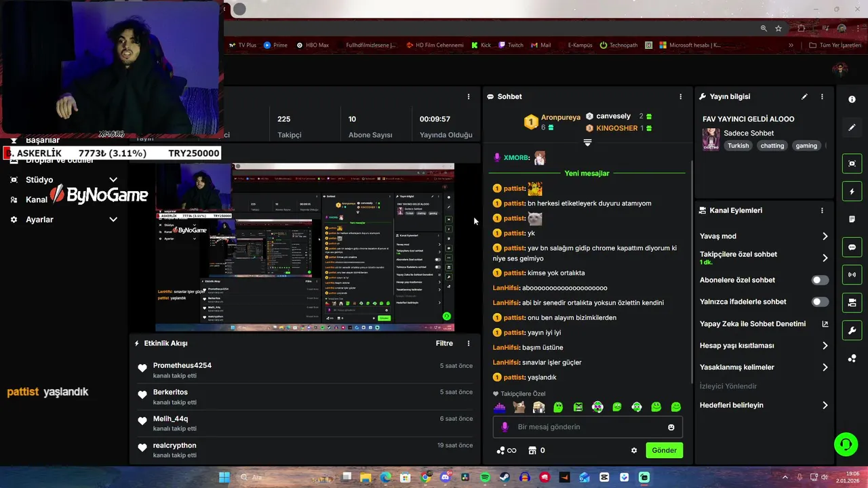Open Spotify from the taskbar

click(486, 477)
